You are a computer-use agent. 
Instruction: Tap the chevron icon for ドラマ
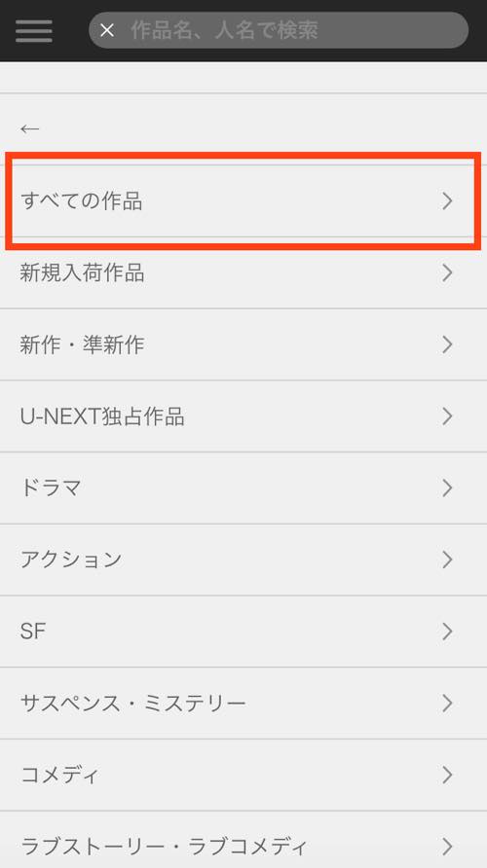[x=448, y=488]
